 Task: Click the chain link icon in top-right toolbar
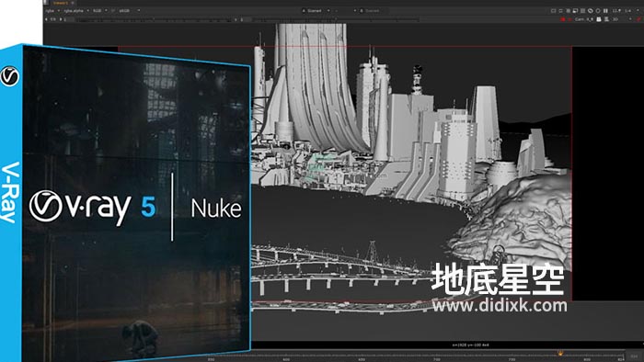591,11
